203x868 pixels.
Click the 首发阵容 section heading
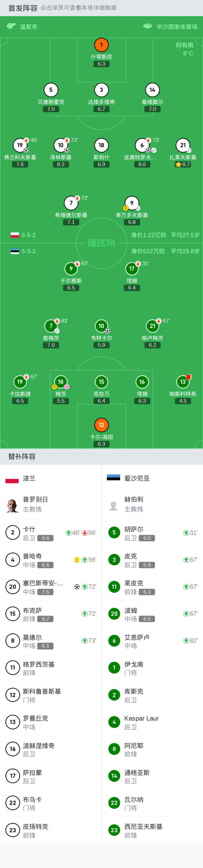[23, 8]
